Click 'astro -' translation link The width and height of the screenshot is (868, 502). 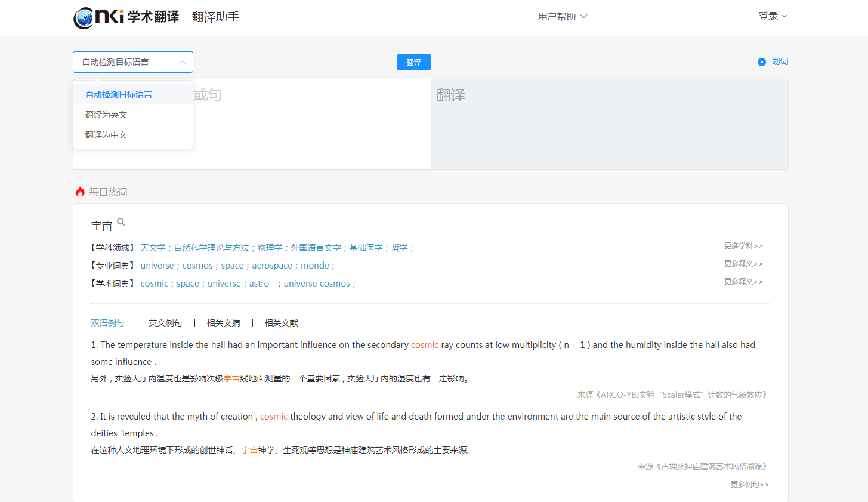pyautogui.click(x=262, y=284)
